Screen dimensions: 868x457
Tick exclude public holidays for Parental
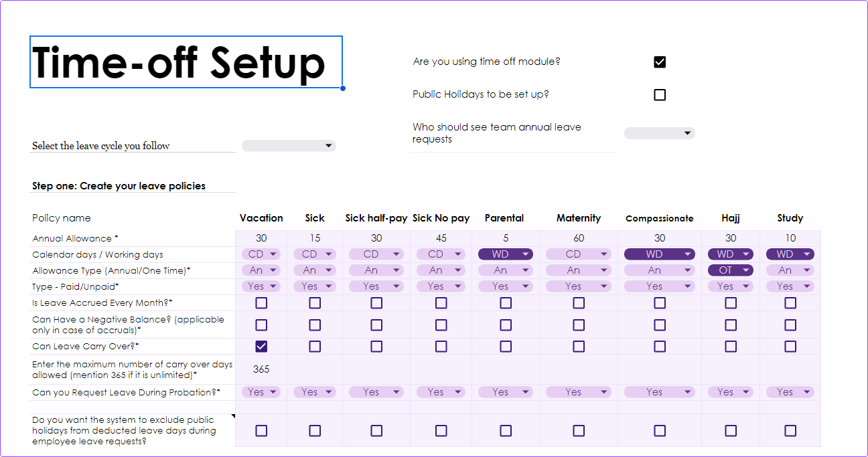(x=506, y=431)
